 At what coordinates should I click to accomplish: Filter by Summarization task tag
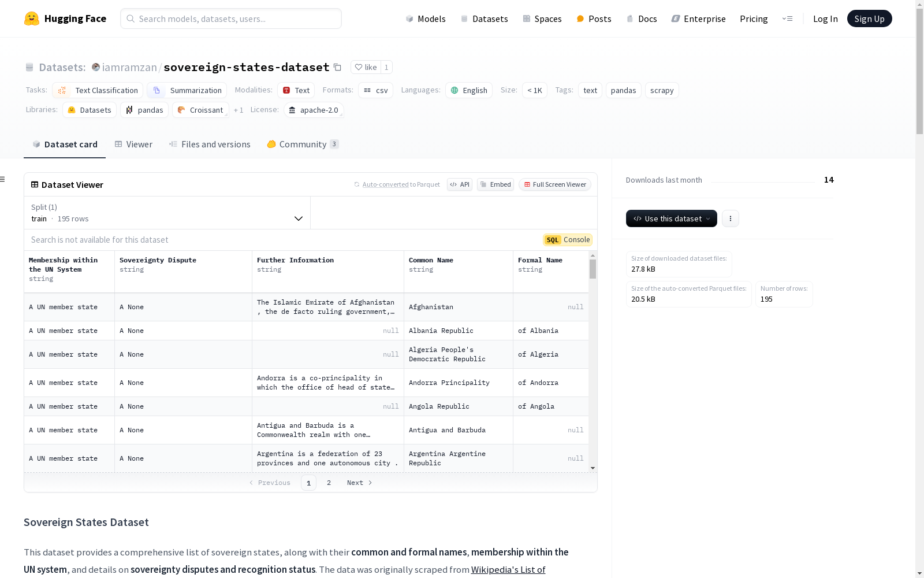pos(187,90)
